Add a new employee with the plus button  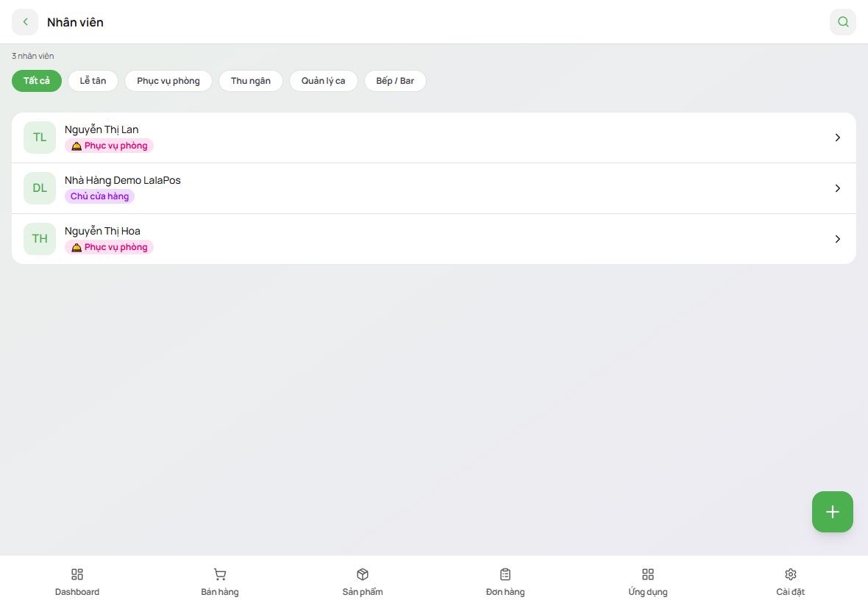pyautogui.click(x=832, y=512)
